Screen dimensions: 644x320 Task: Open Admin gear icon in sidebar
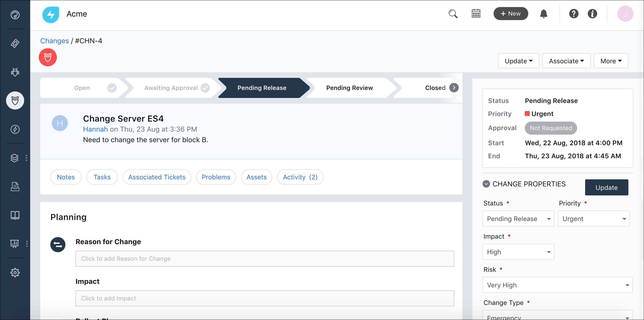(x=15, y=272)
